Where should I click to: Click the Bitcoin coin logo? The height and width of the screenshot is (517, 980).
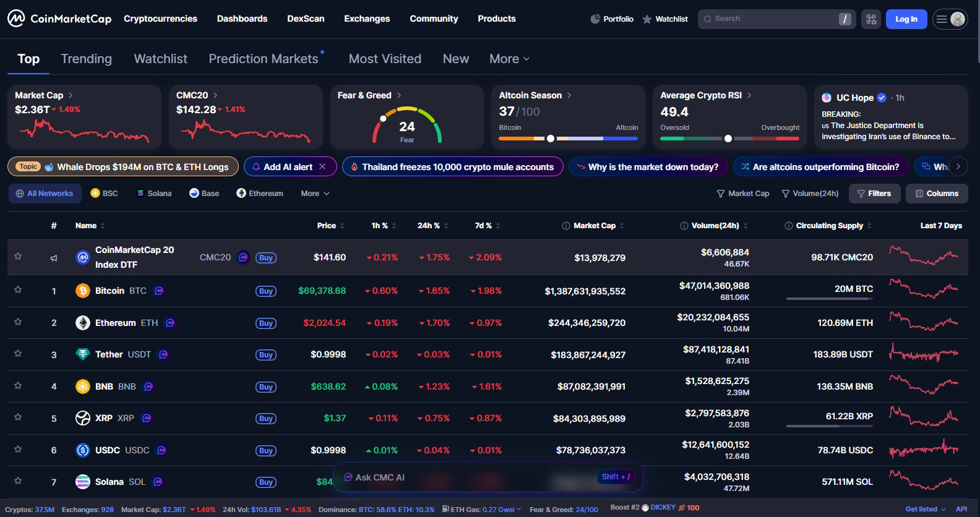coord(83,291)
